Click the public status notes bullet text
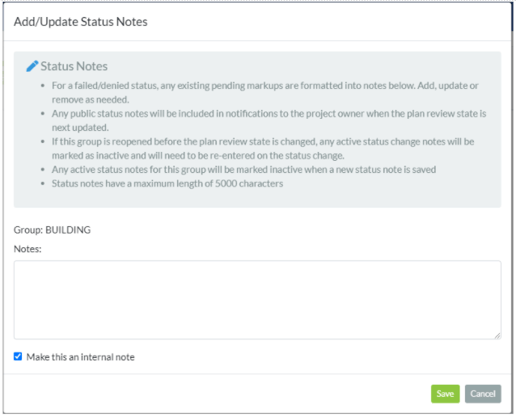This screenshot has height=417, width=516. coord(269,120)
